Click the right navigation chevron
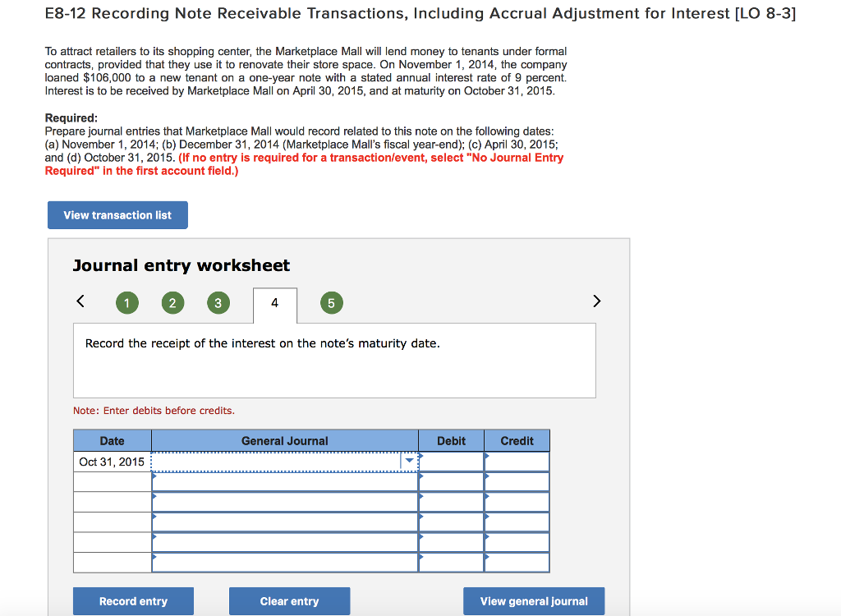Viewport: 841px width, 616px height. pos(596,301)
